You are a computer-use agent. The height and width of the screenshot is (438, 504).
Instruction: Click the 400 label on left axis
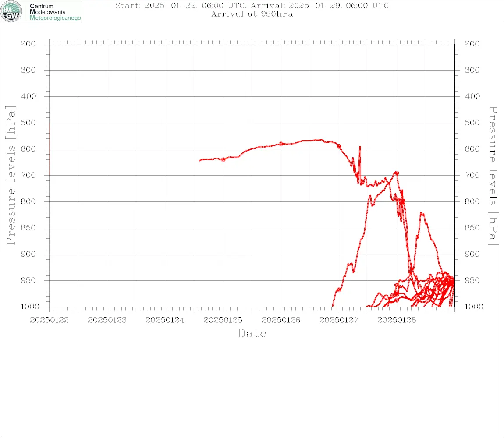click(x=28, y=96)
